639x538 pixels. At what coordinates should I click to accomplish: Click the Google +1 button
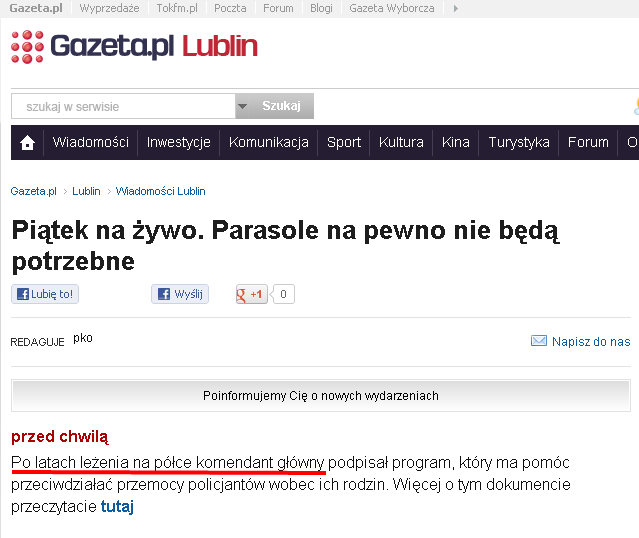click(x=250, y=294)
